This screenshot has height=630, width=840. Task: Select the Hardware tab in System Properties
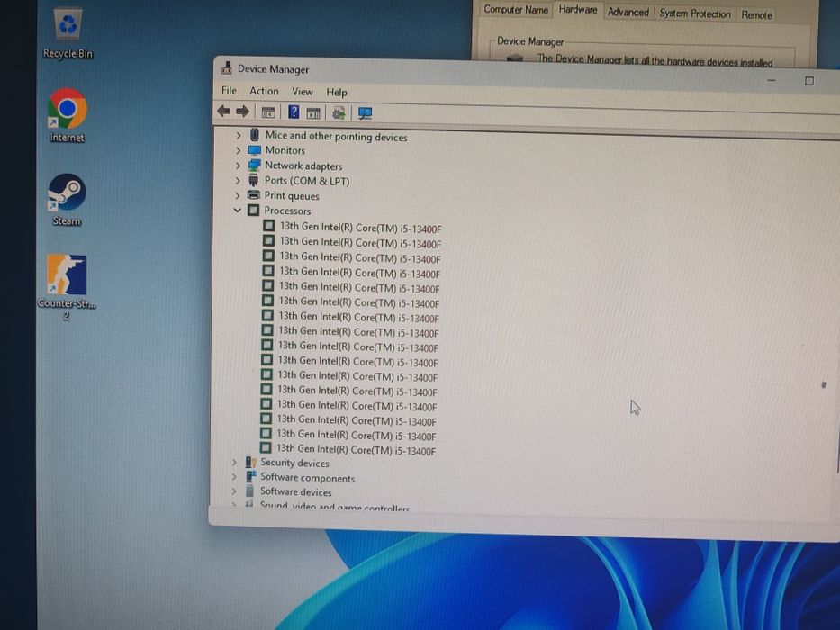click(x=578, y=10)
